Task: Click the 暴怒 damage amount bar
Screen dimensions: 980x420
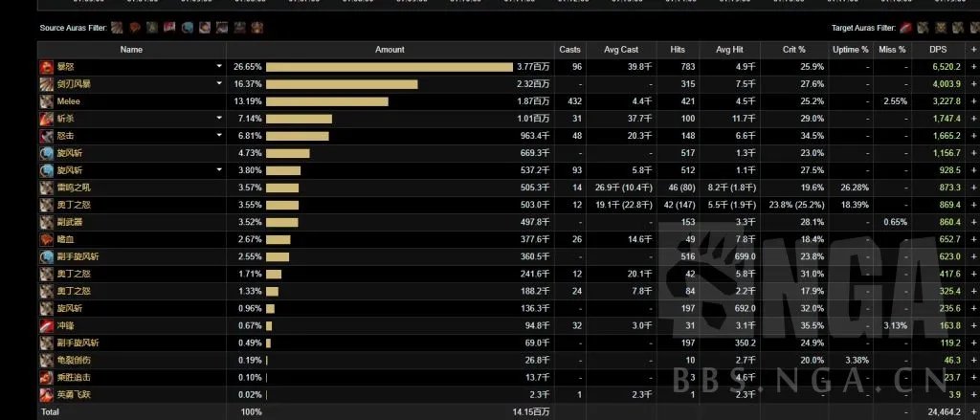Action: click(x=389, y=67)
